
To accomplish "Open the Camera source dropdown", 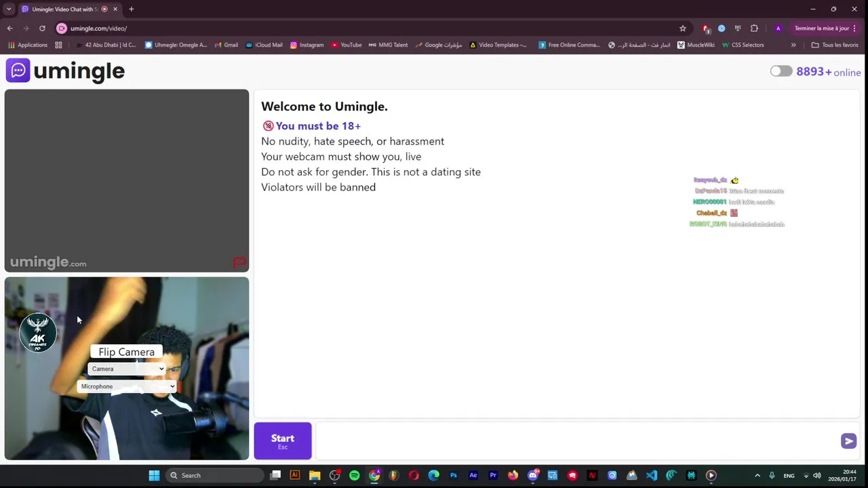I will point(127,369).
